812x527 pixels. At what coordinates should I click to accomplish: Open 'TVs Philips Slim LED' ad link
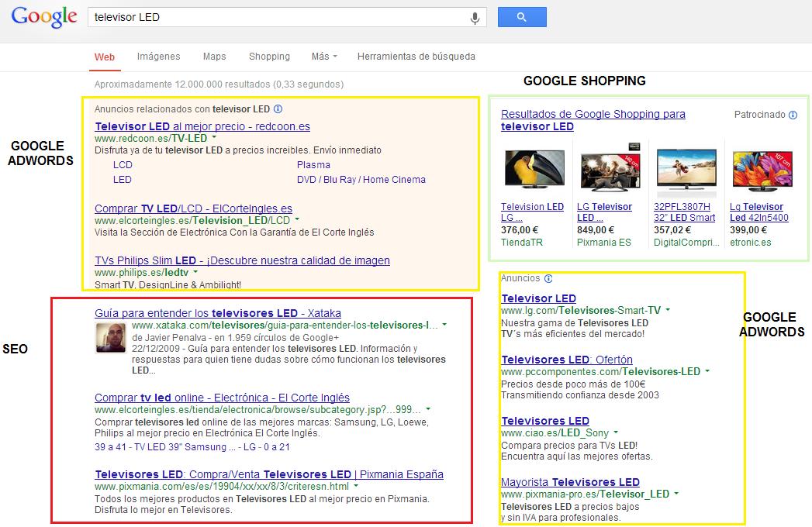(242, 260)
